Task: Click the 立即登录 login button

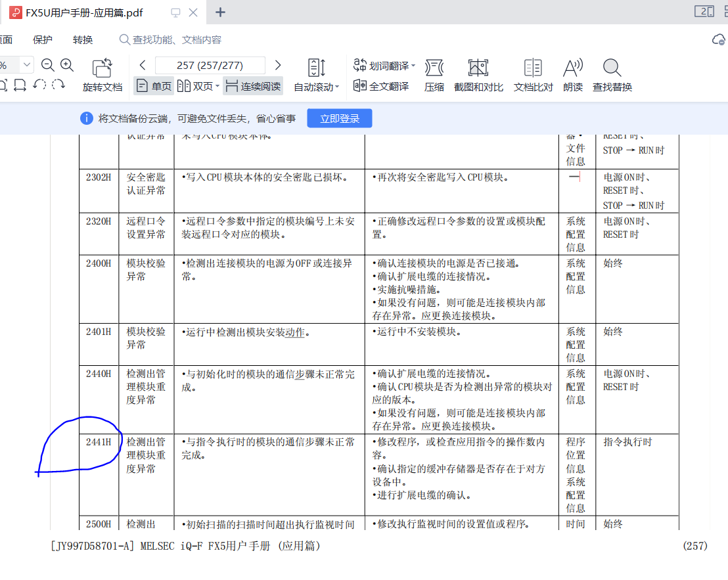Action: pyautogui.click(x=340, y=118)
